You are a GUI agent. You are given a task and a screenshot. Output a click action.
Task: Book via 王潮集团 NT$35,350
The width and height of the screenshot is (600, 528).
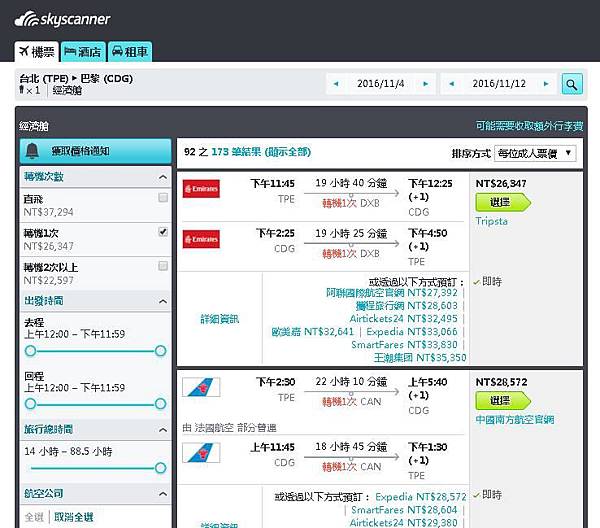[x=420, y=358]
